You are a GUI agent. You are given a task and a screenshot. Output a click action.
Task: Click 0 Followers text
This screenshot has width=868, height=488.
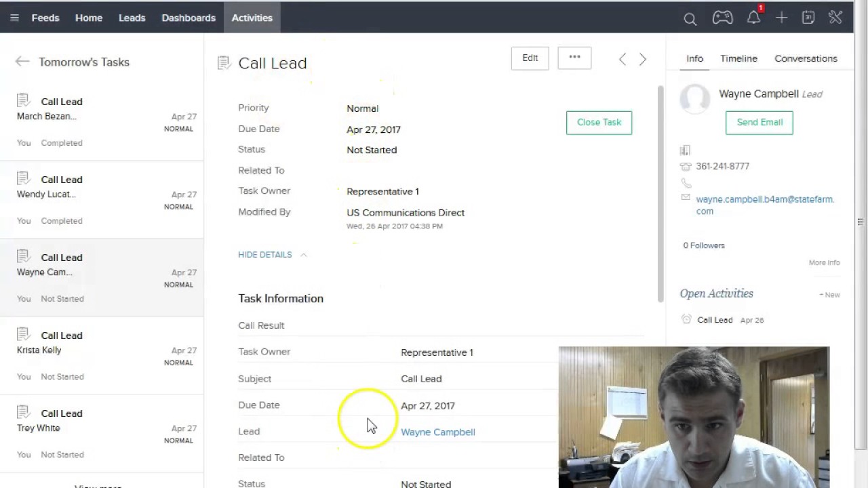point(704,245)
